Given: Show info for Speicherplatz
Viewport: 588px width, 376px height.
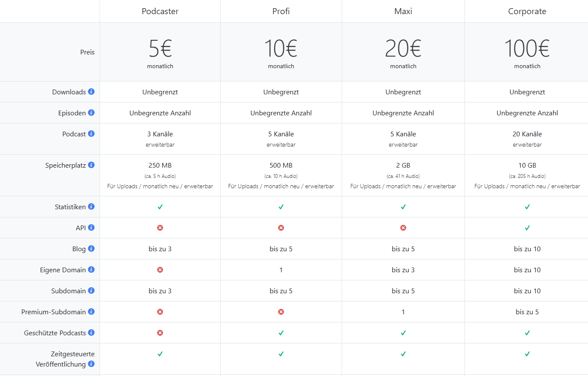Looking at the screenshot, I should pyautogui.click(x=91, y=165).
